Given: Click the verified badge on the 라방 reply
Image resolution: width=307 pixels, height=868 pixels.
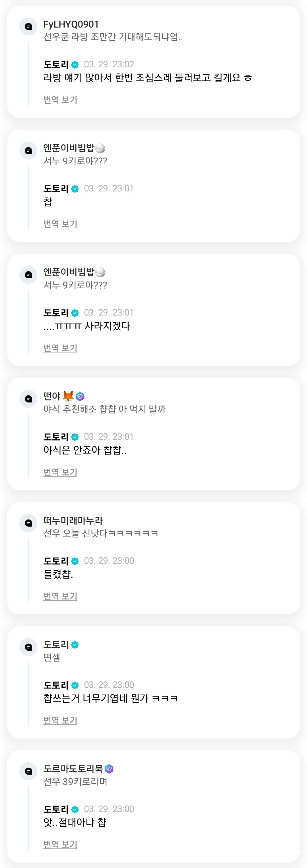Looking at the screenshot, I should pos(75,64).
